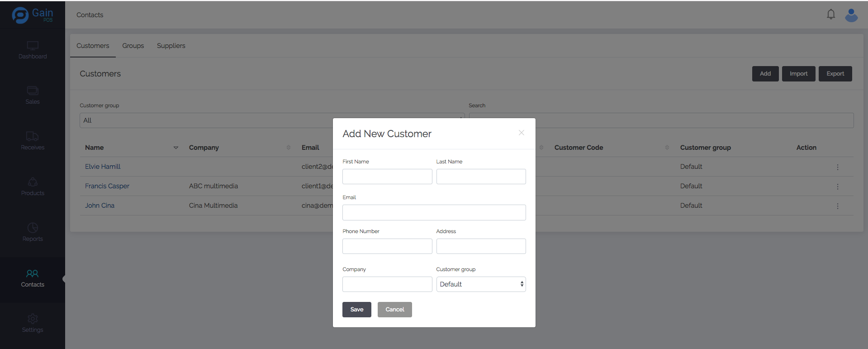868x349 pixels.
Task: Save the new customer
Action: click(x=356, y=310)
